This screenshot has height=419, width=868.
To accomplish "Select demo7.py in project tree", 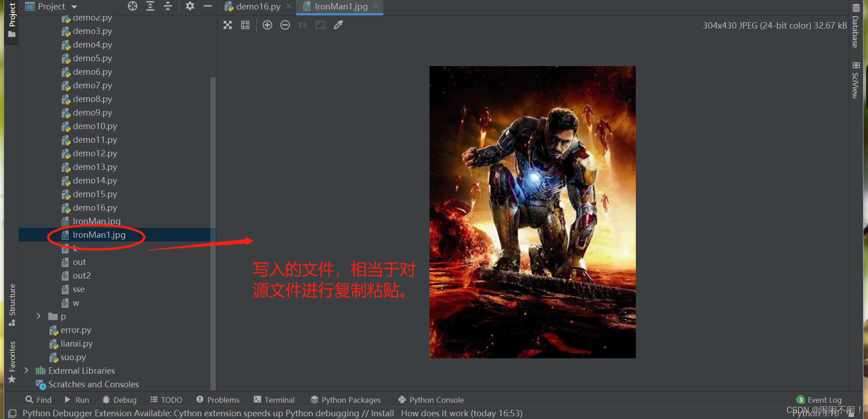I will (92, 85).
